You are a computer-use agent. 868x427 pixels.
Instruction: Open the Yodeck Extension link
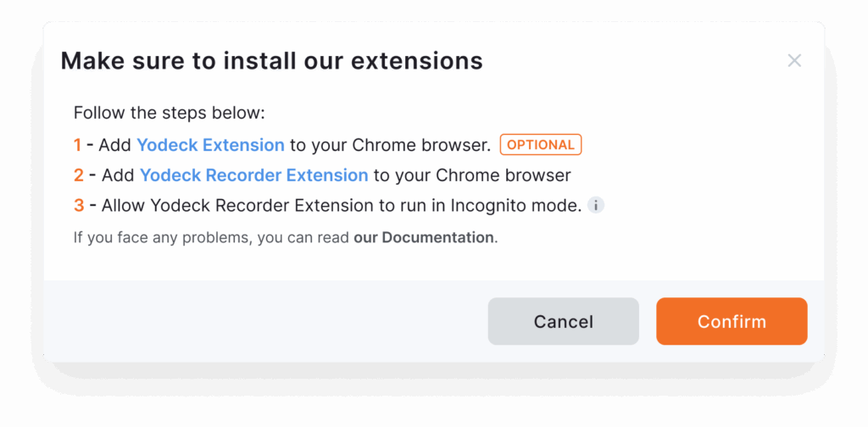point(210,145)
